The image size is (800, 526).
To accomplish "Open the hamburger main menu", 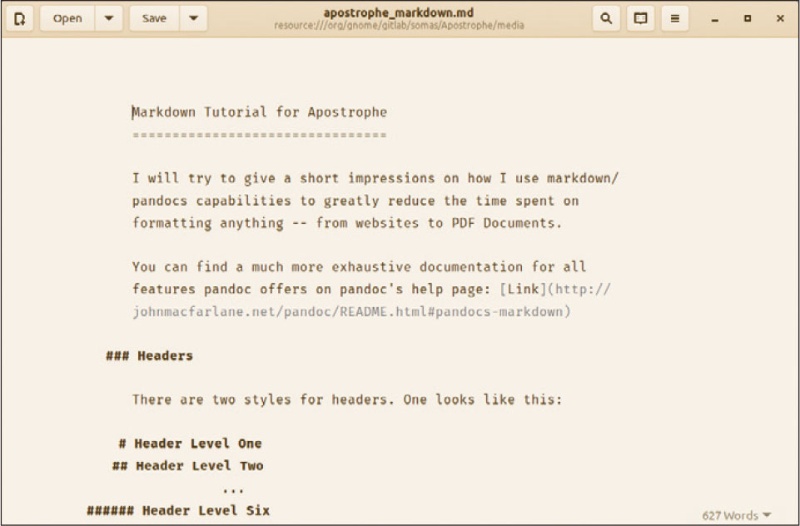I will pyautogui.click(x=674, y=19).
